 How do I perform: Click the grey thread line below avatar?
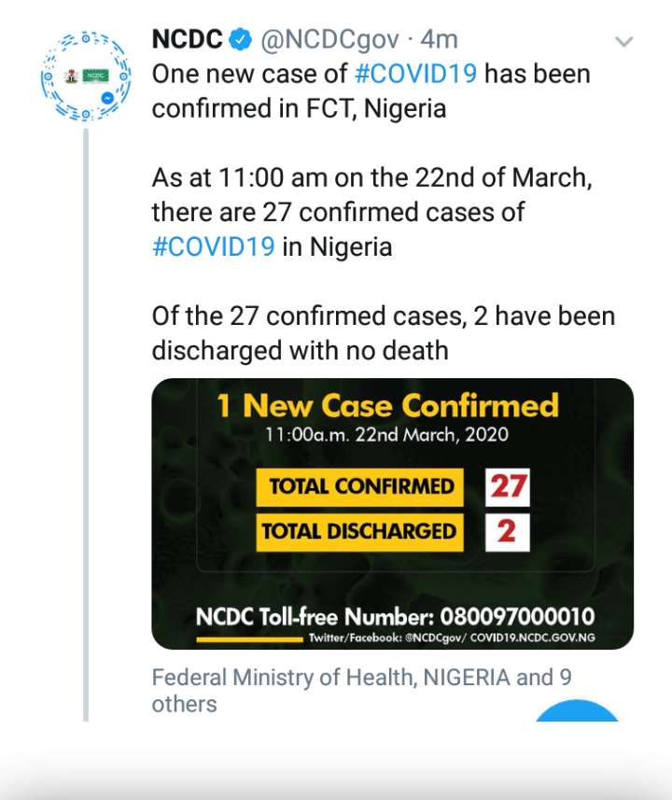pyautogui.click(x=85, y=420)
